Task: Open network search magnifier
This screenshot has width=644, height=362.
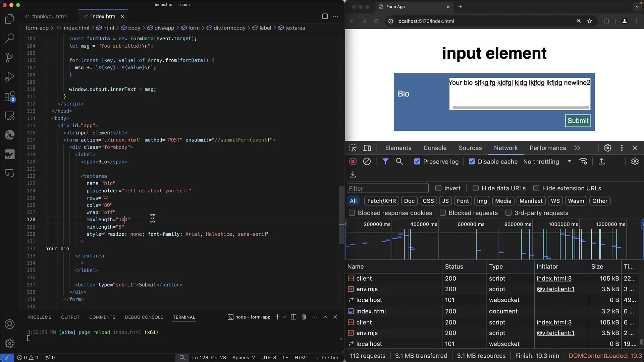Action: [399, 162]
